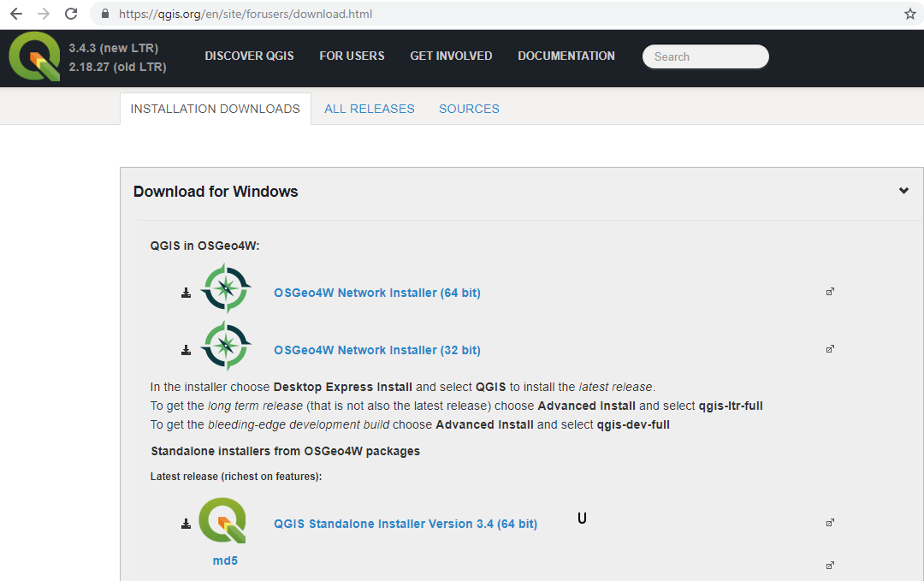This screenshot has height=581, width=924.
Task: Click download icon beside OSGeo4W 64 bit installer
Action: [x=186, y=293]
